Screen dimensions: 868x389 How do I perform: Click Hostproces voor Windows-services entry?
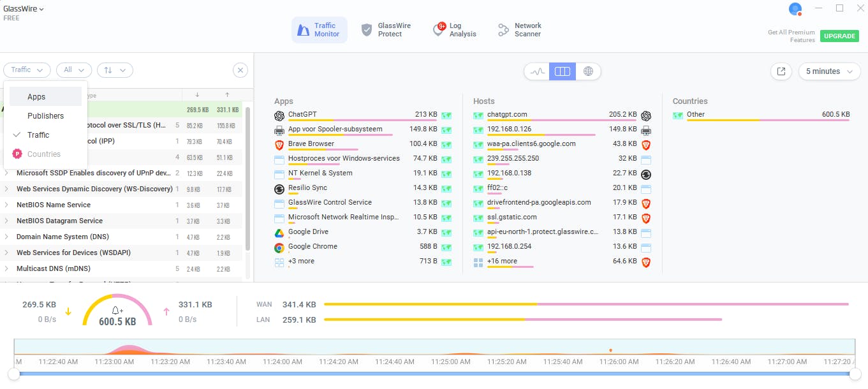(344, 158)
